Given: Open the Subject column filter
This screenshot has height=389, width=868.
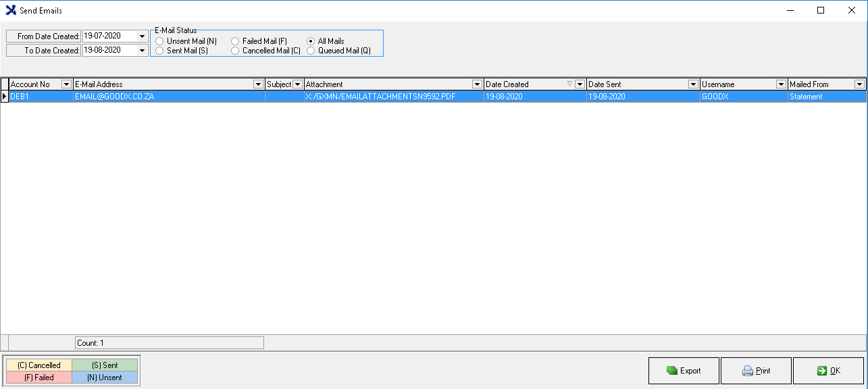Looking at the screenshot, I should [x=298, y=84].
